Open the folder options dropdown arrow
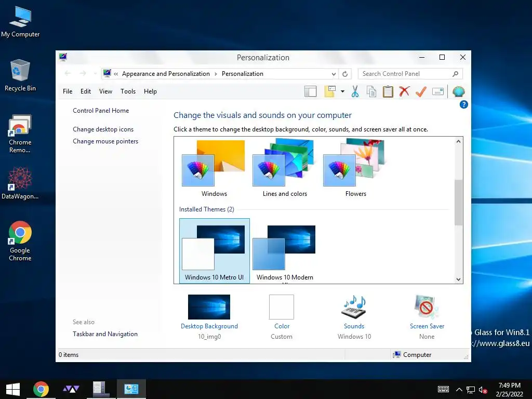532x399 pixels. click(343, 91)
